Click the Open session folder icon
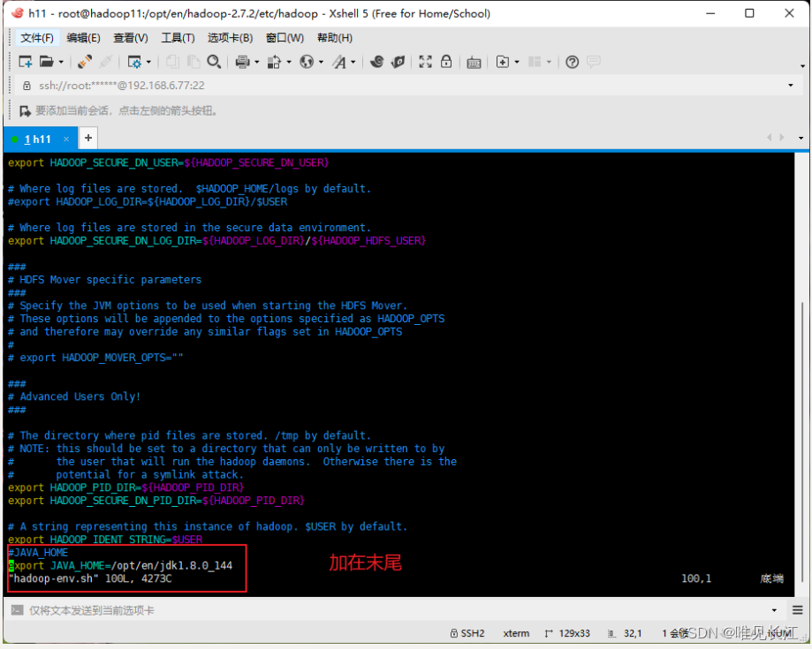The width and height of the screenshot is (812, 649). tap(47, 62)
